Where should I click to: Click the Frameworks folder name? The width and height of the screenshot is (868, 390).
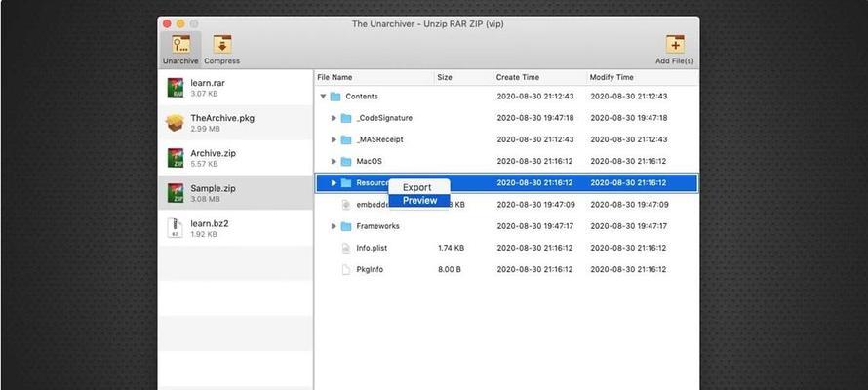(377, 226)
